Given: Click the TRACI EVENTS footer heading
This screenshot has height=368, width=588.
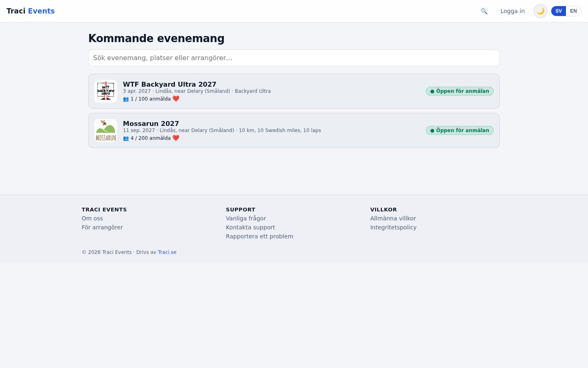Looking at the screenshot, I should 104,209.
